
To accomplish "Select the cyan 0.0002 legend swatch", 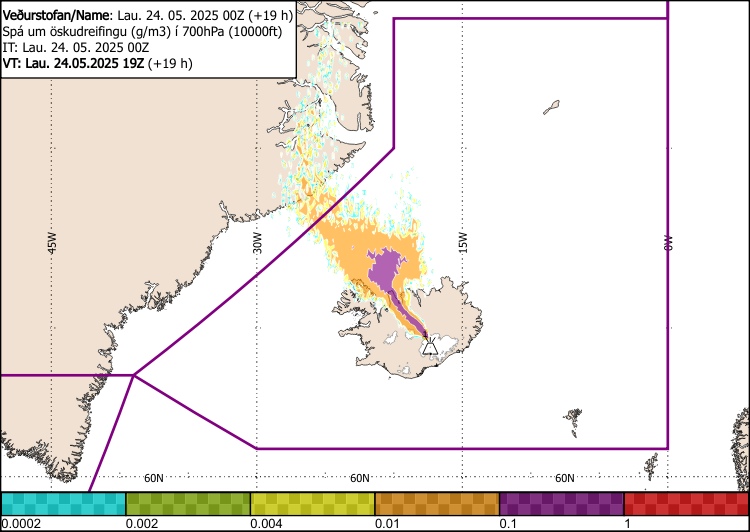I will (x=63, y=504).
